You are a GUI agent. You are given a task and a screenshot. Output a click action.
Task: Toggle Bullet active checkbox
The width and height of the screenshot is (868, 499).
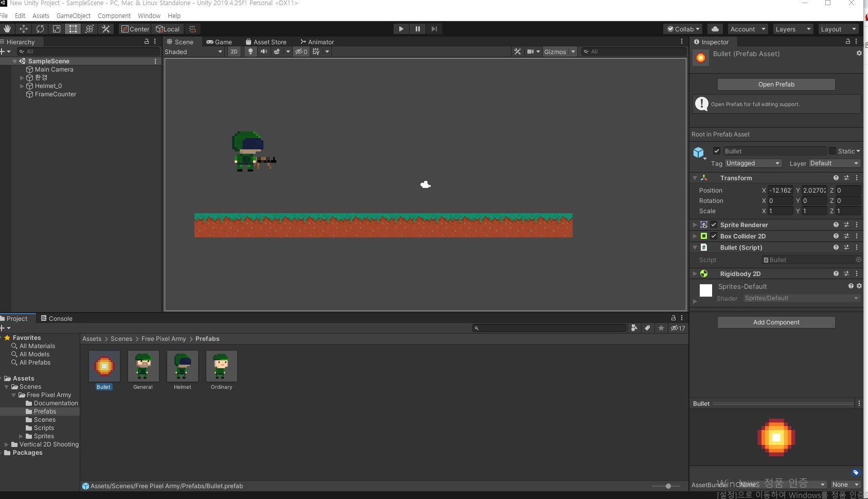point(717,151)
